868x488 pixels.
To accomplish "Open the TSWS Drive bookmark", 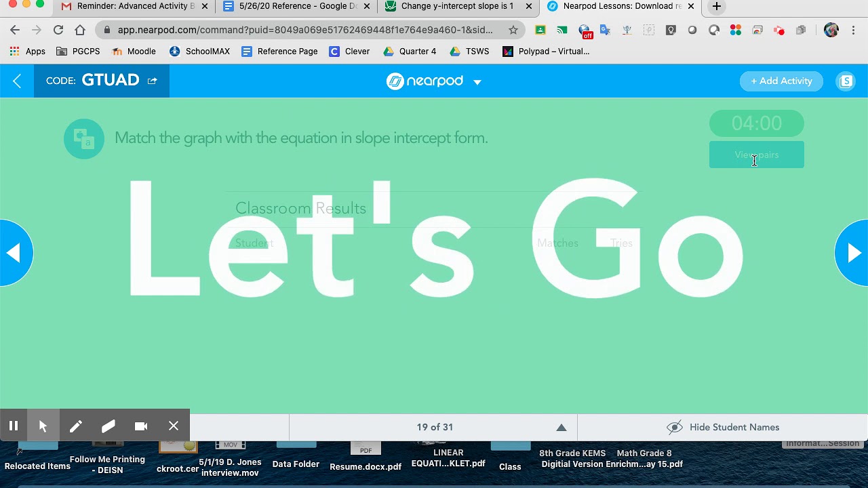I will 469,51.
